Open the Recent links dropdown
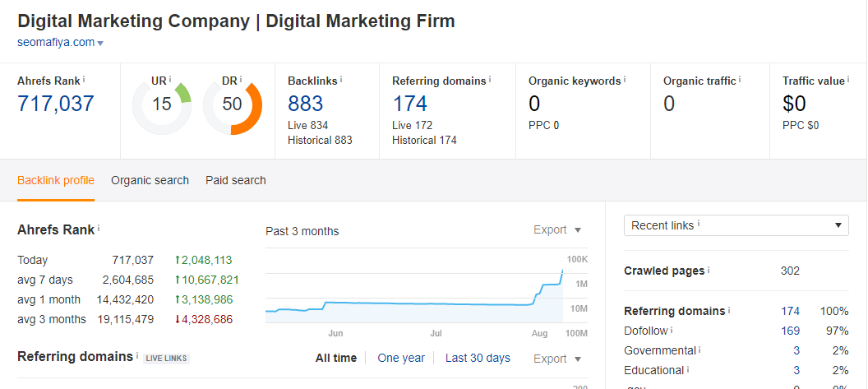 [x=736, y=225]
